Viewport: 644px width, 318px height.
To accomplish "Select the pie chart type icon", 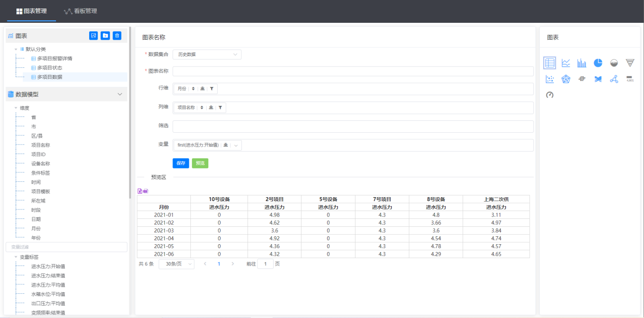I will (598, 63).
